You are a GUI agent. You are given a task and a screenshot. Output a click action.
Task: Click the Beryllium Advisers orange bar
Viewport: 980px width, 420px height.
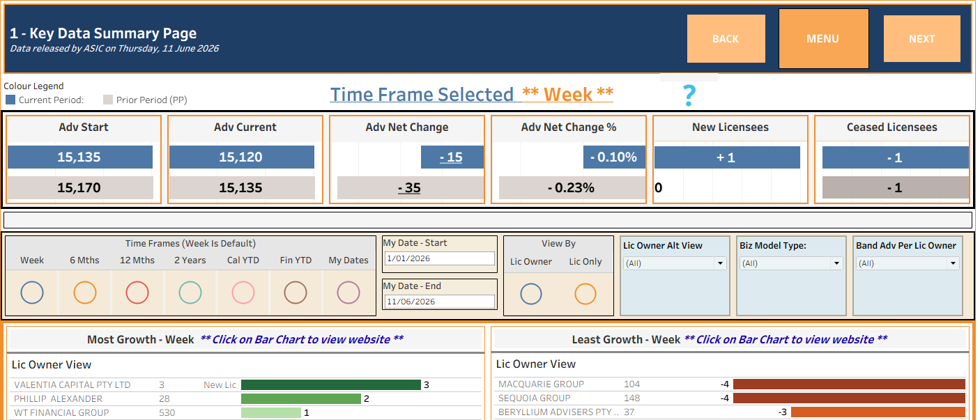(x=878, y=412)
